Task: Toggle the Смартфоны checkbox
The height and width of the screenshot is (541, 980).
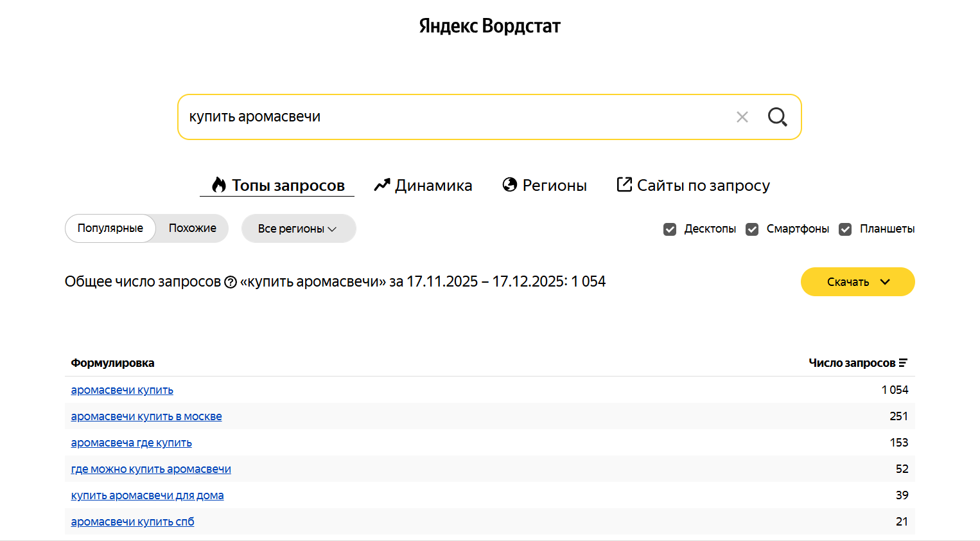Action: [x=752, y=229]
